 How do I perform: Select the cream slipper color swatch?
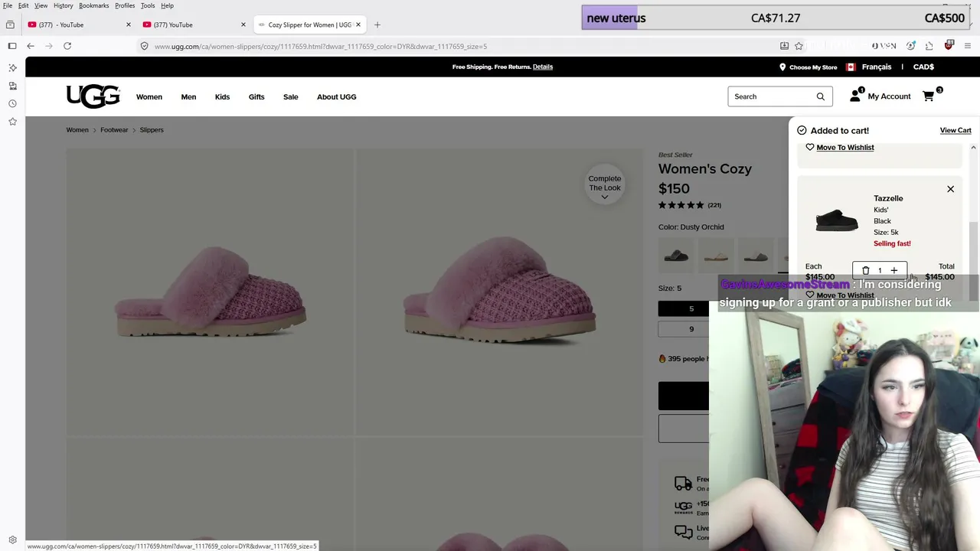[x=716, y=256]
